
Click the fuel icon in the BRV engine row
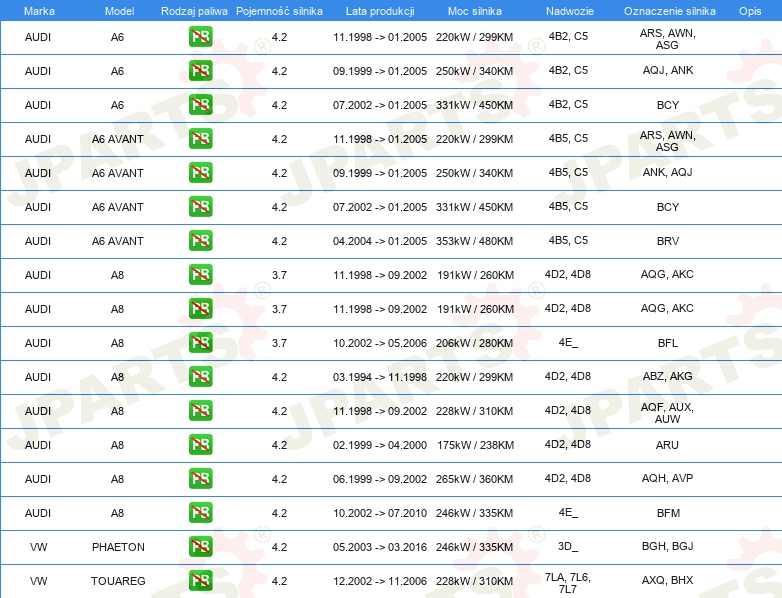200,240
